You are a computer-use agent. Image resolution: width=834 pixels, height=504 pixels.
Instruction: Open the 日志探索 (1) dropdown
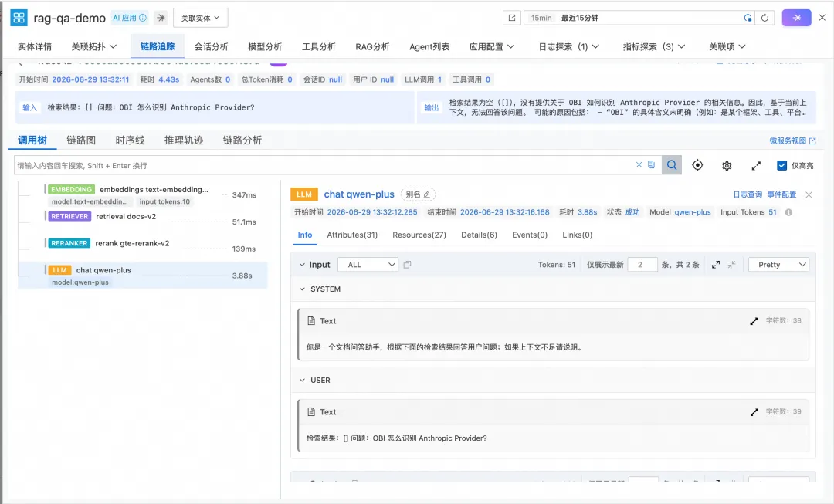pyautogui.click(x=568, y=47)
